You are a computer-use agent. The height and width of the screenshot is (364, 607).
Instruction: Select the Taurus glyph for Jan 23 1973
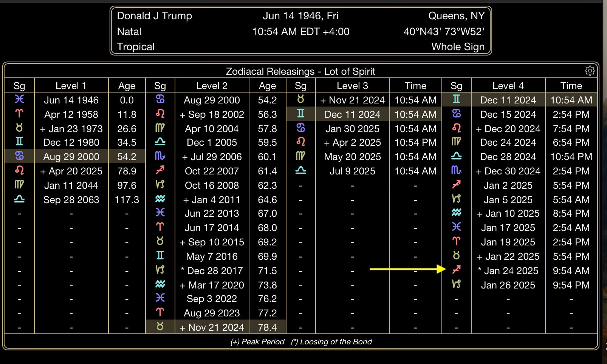(19, 128)
